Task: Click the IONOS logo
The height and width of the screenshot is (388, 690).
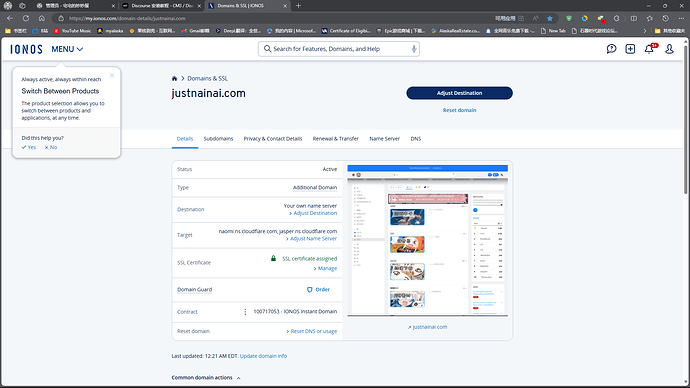Action: tap(26, 49)
